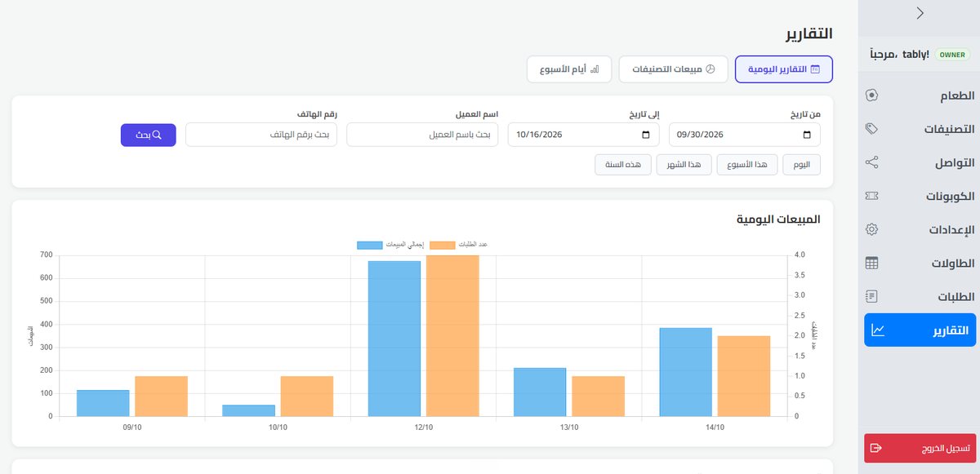Click the orange orders bar for 10/10
This screenshot has width=980, height=474.
tap(307, 396)
